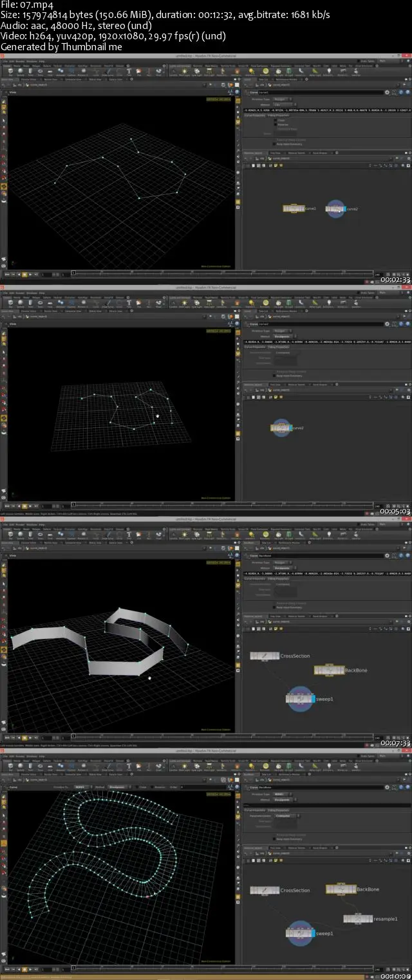
Task: Click the curve1 name field in 00:02:33 frame
Action: coord(321,92)
